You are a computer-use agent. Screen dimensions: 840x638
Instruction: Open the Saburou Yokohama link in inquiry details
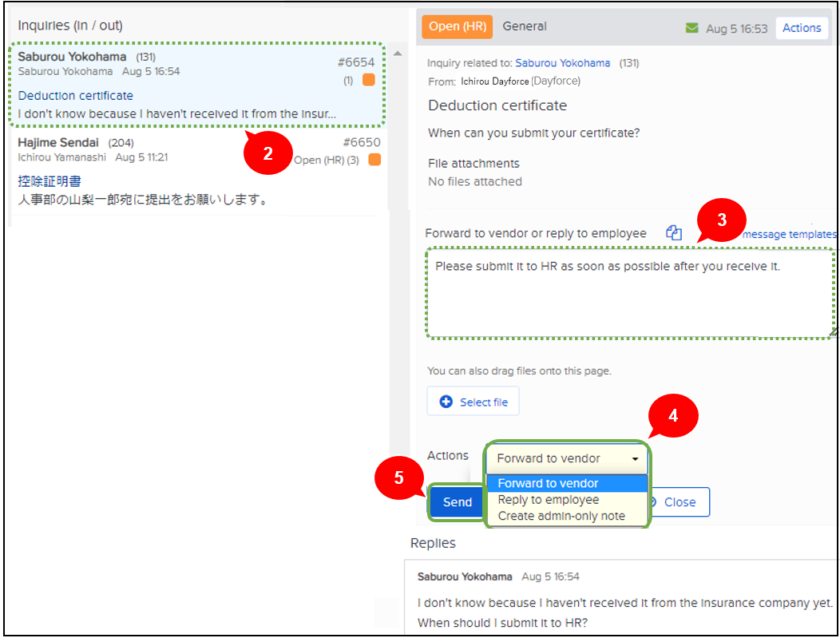click(x=562, y=63)
